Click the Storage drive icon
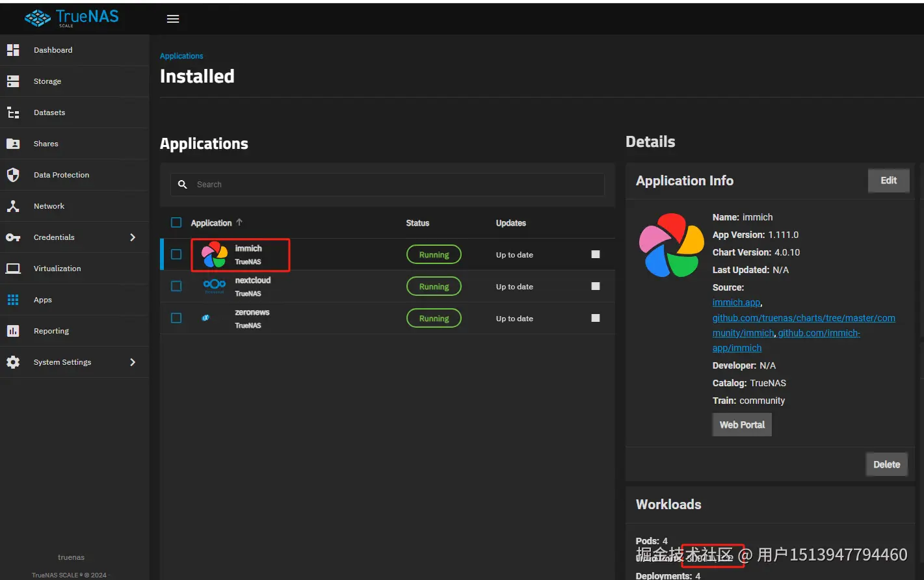Viewport: 924px width, 580px height. pos(13,81)
